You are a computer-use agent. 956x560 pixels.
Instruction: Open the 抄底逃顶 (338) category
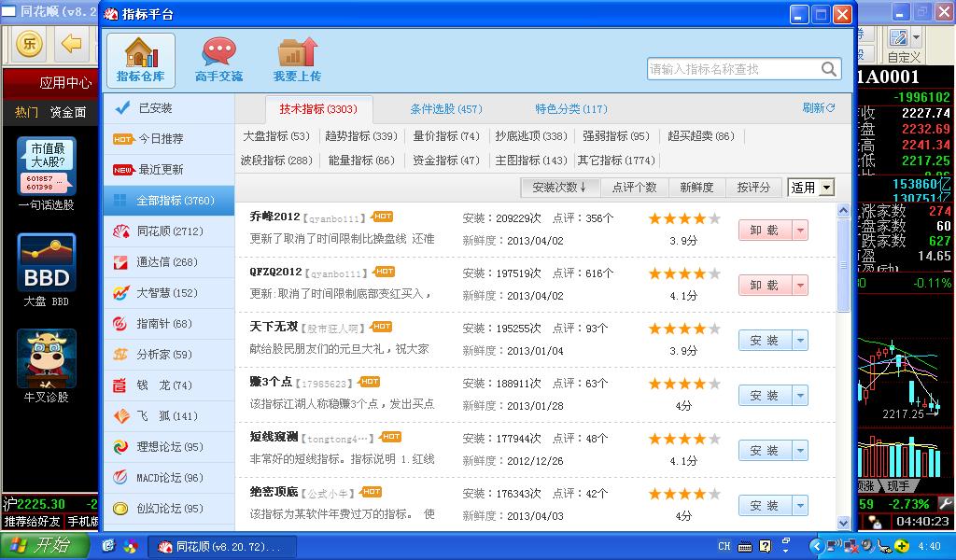[x=531, y=136]
